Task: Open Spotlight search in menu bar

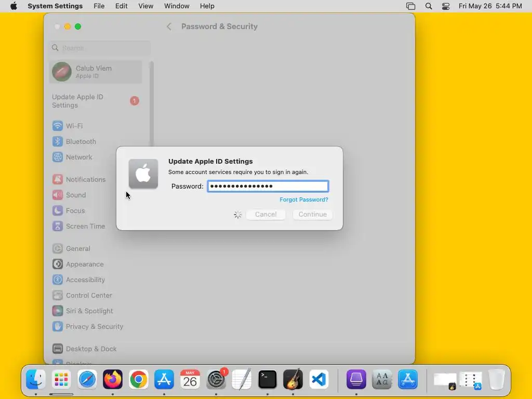Action: pos(429,6)
